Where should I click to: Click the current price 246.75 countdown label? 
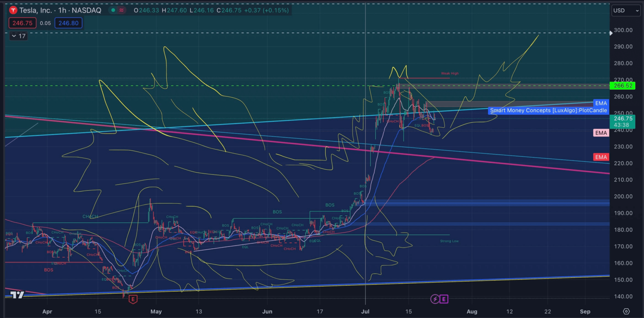[622, 122]
